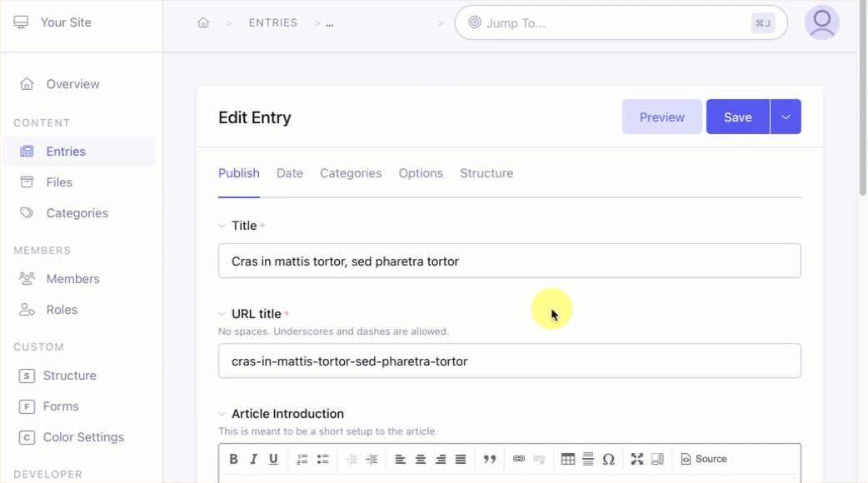This screenshot has width=868, height=483.
Task: Collapse the Article Introduction field
Action: [x=222, y=414]
